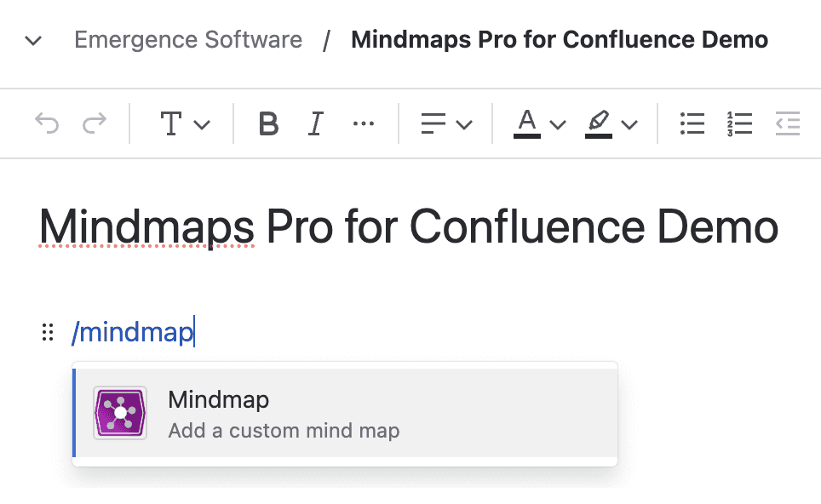Open the text styles T dropdown

184,123
